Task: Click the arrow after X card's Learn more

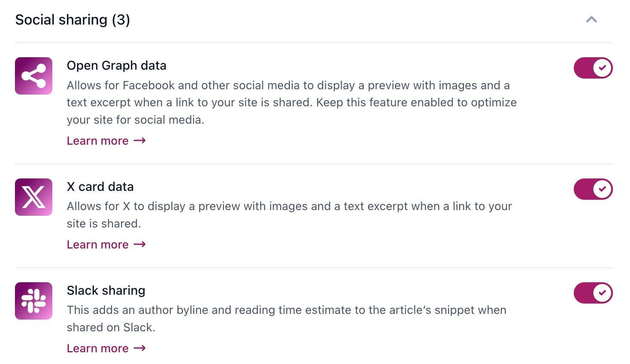Action: coord(140,245)
